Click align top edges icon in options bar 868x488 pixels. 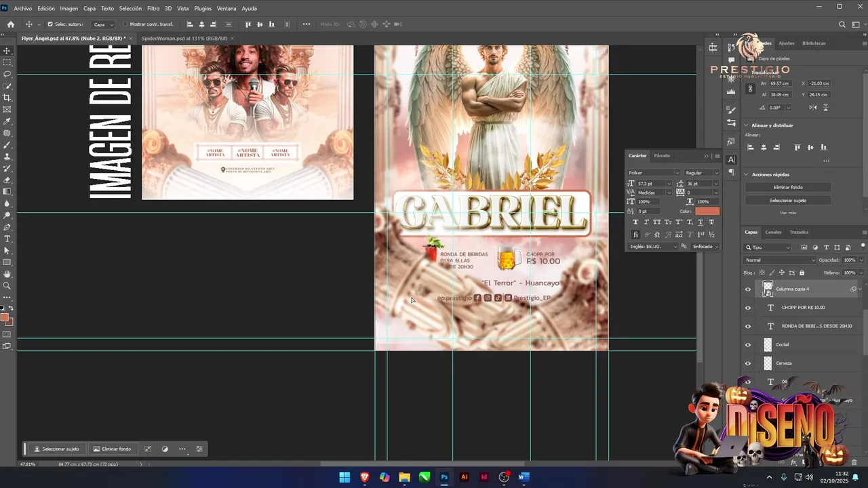click(x=248, y=24)
